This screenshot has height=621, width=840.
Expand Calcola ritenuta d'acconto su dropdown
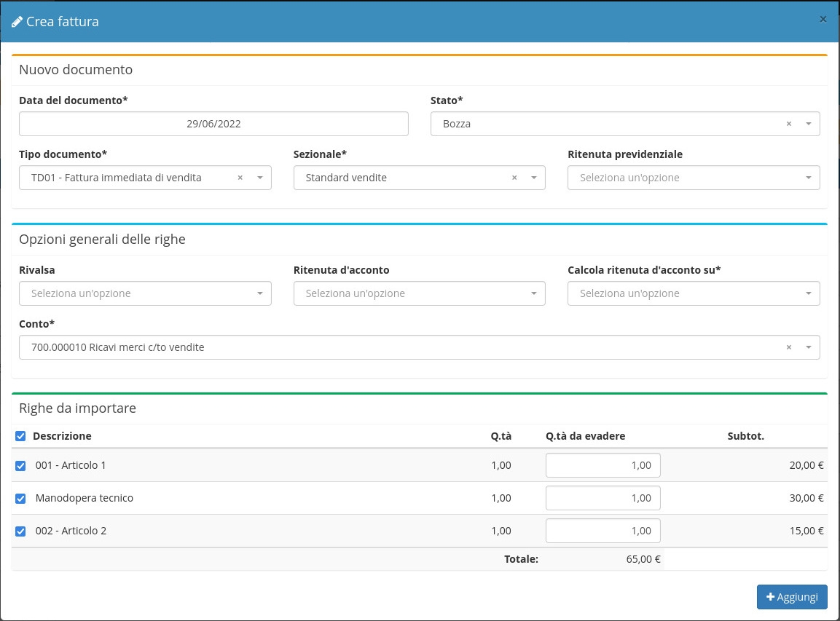pyautogui.click(x=692, y=293)
